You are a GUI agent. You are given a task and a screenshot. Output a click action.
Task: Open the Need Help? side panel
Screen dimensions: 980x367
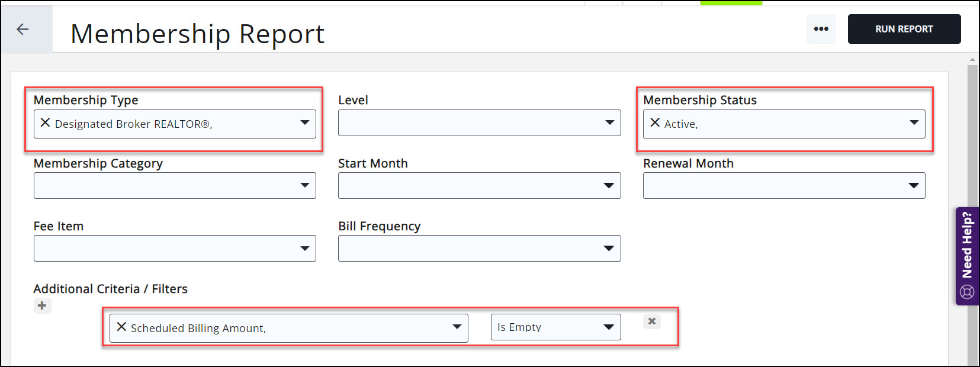click(x=967, y=256)
